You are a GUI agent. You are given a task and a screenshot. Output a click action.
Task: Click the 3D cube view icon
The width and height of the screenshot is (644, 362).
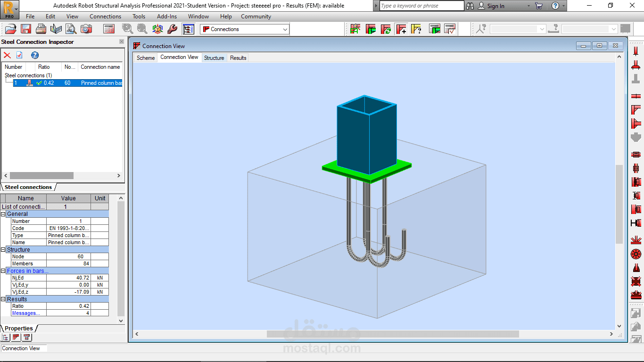[x=157, y=29]
